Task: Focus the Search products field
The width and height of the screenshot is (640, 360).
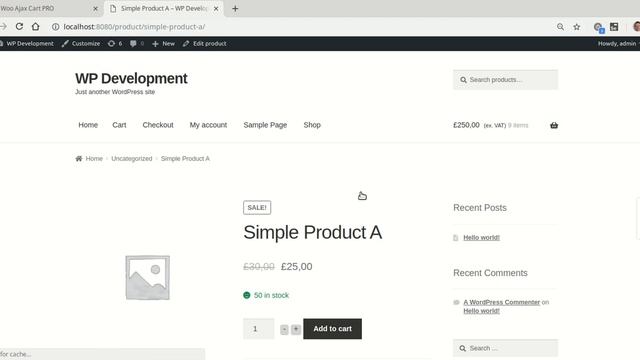Action: tap(505, 80)
